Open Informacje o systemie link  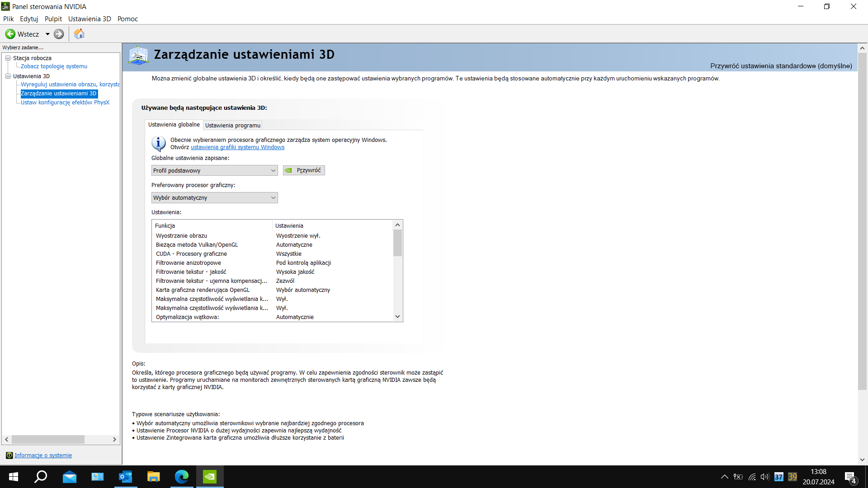tap(43, 455)
